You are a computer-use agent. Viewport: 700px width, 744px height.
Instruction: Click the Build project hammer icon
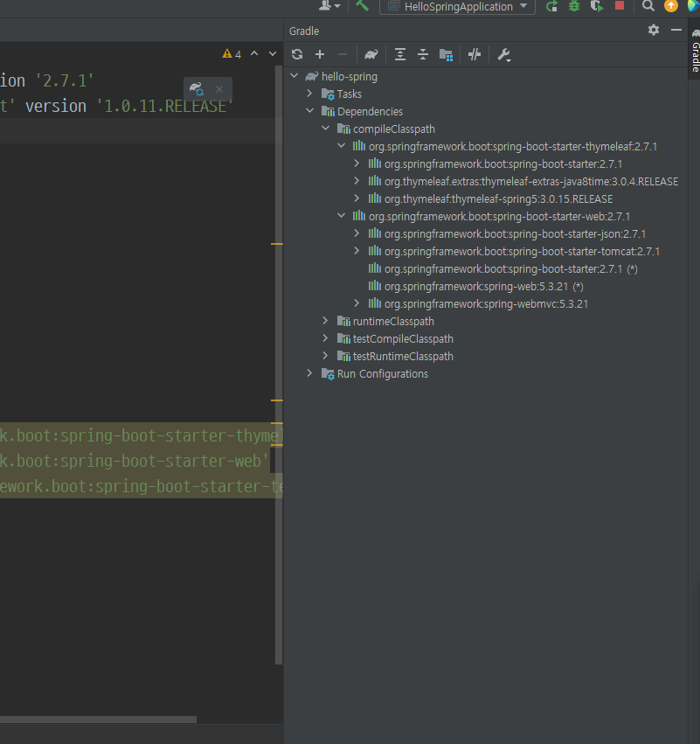tap(362, 6)
